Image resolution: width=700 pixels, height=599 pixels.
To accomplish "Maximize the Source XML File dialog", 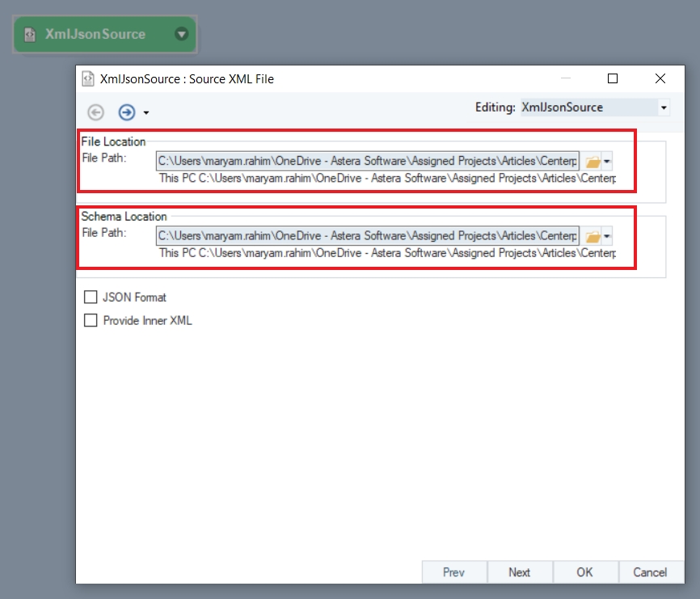I will coord(613,79).
